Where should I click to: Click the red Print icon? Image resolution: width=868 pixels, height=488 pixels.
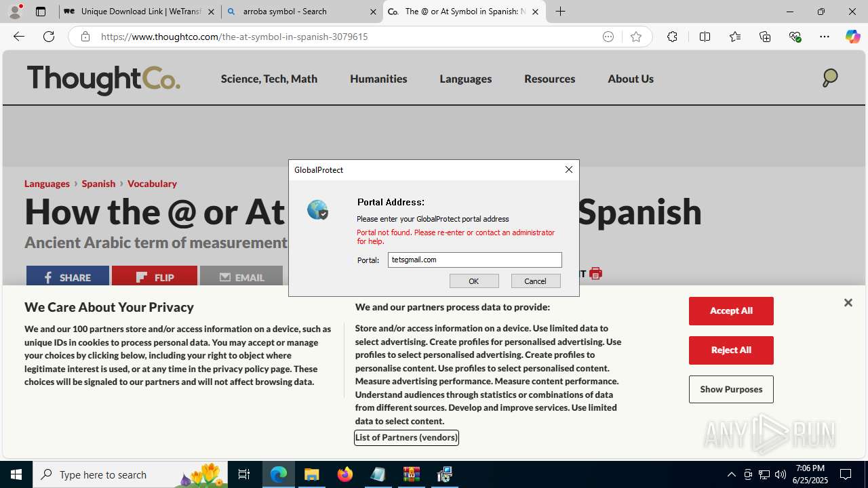tap(595, 274)
